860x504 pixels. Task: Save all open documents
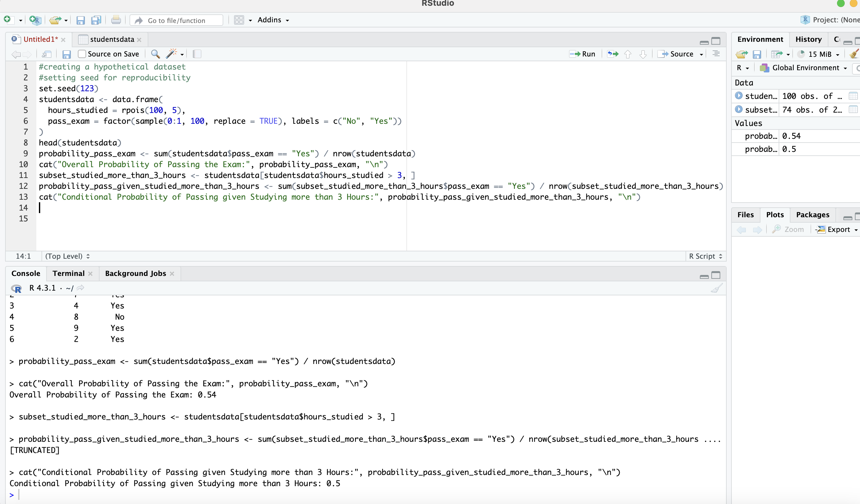pyautogui.click(x=96, y=20)
